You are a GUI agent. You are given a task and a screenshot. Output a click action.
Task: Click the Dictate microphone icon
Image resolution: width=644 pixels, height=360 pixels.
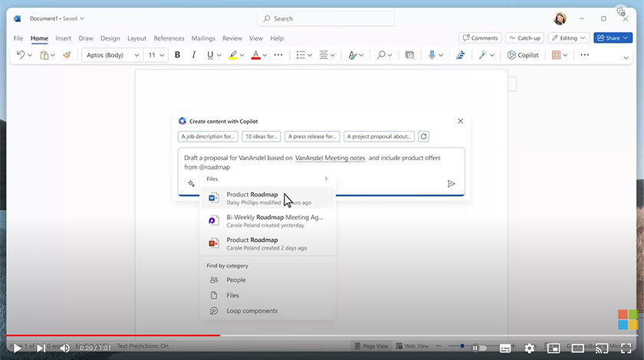(x=432, y=54)
